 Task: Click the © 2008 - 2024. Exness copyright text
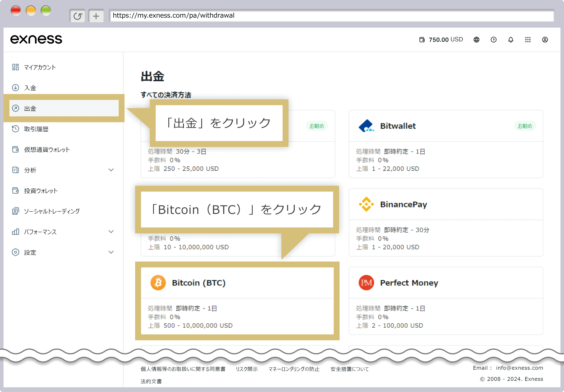[x=511, y=379]
